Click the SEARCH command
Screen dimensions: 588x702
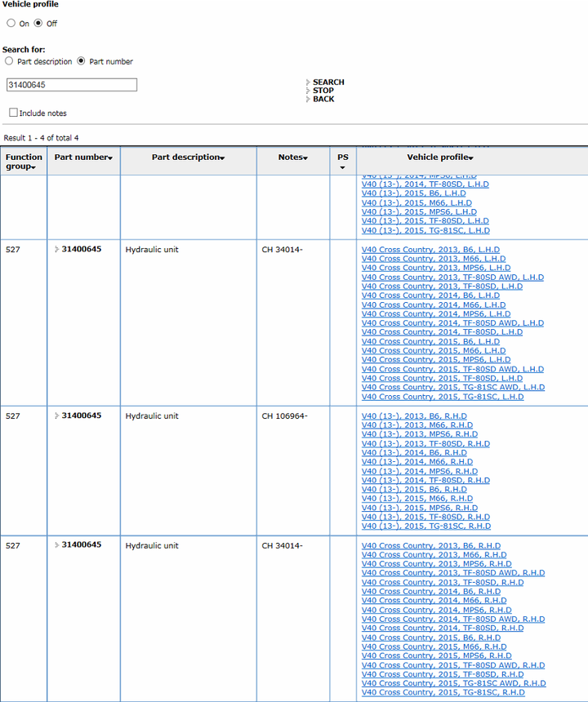[328, 82]
